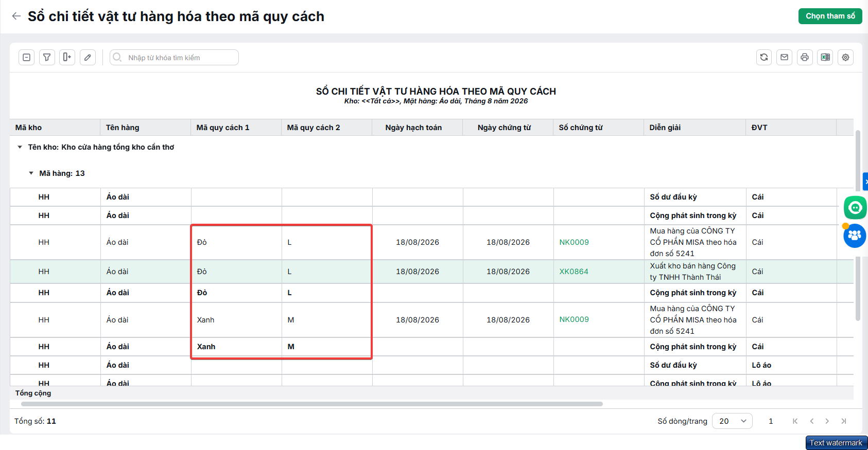Click the Số chứng từ header
The height and width of the screenshot is (450, 868).
pos(598,128)
